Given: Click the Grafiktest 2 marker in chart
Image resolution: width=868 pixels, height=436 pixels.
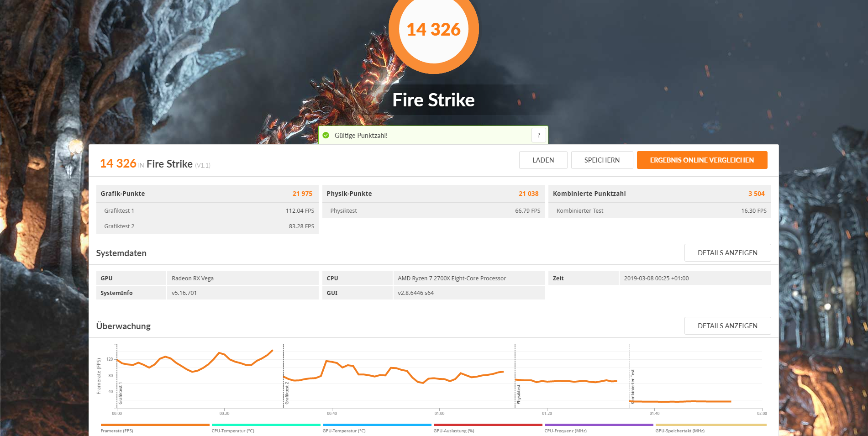Looking at the screenshot, I should click(287, 394).
